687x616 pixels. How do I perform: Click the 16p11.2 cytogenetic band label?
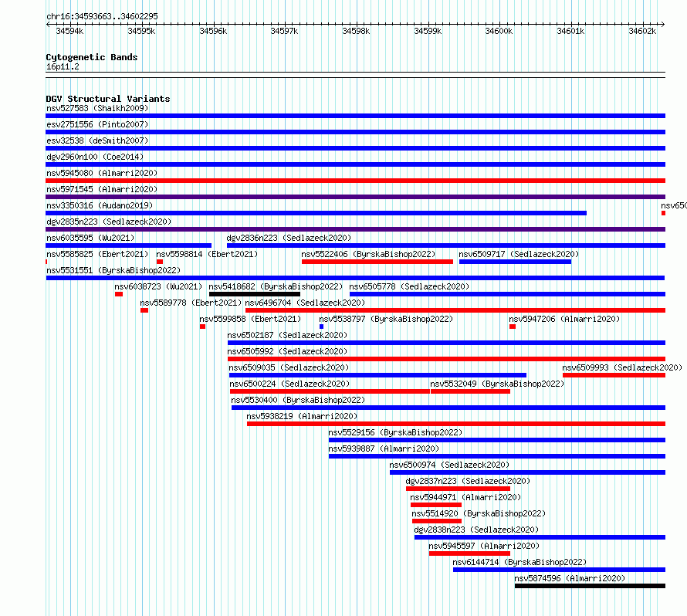tap(63, 66)
